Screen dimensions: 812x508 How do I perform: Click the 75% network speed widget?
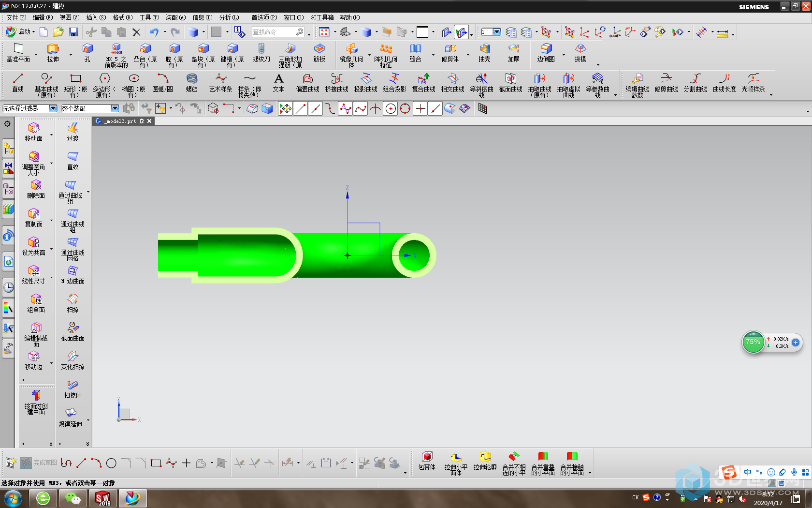pyautogui.click(x=753, y=342)
